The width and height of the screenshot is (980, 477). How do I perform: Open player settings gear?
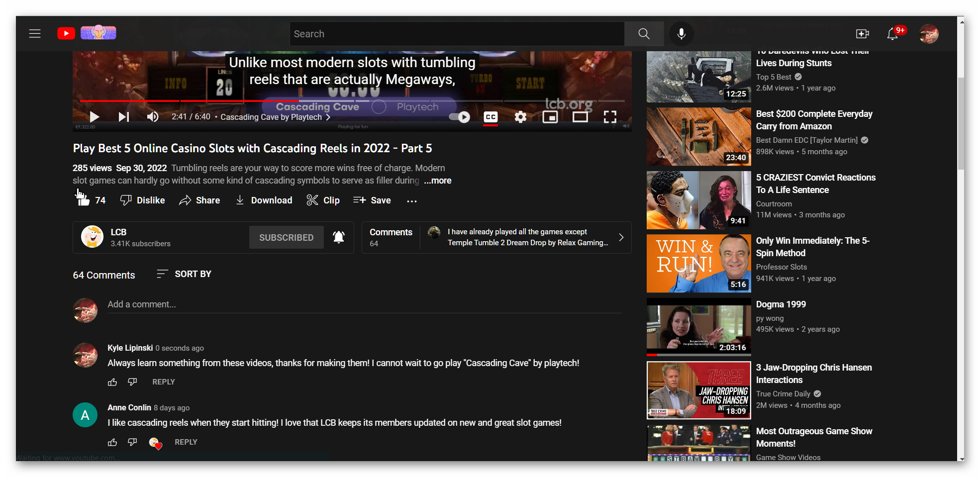520,117
